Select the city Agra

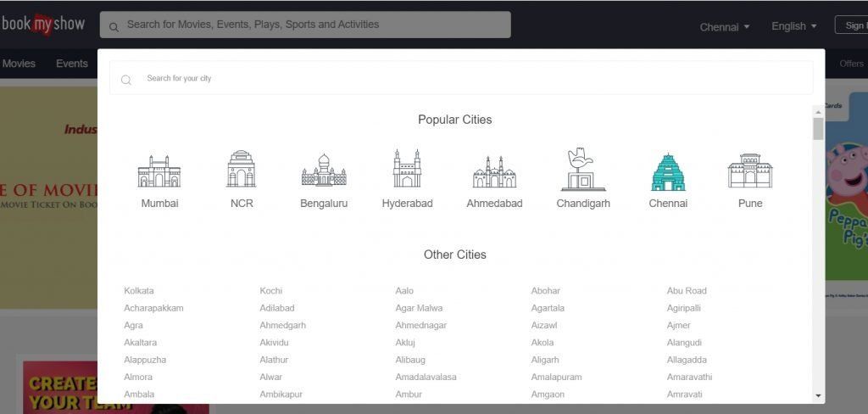(133, 325)
